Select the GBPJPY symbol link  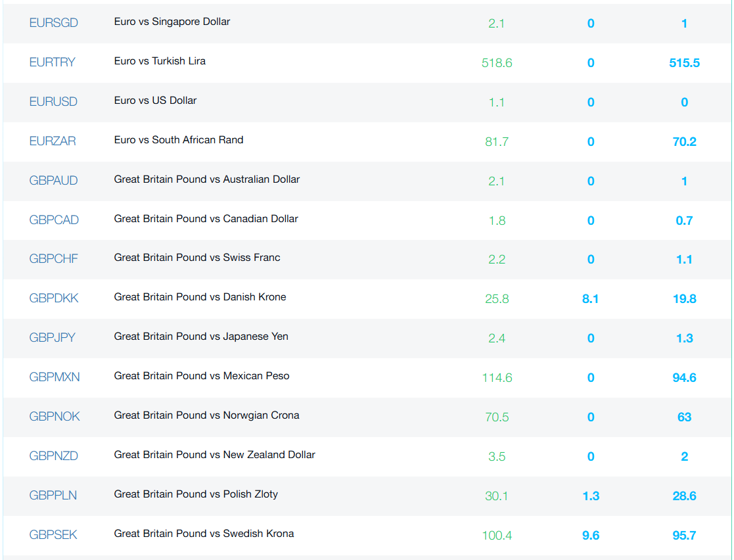53,338
